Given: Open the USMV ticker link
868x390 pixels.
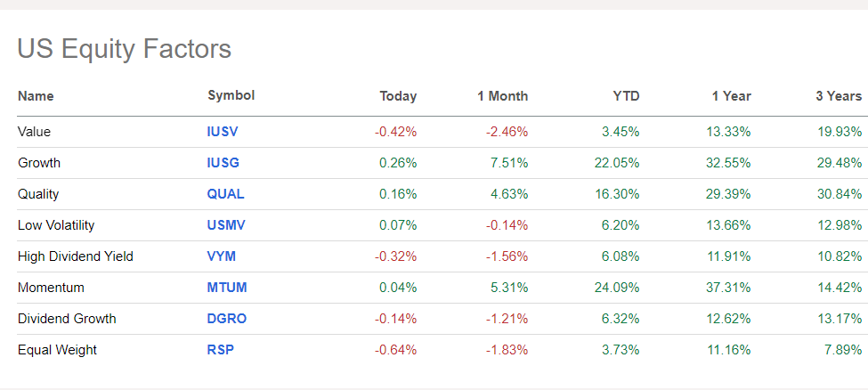Looking at the screenshot, I should coord(226,225).
